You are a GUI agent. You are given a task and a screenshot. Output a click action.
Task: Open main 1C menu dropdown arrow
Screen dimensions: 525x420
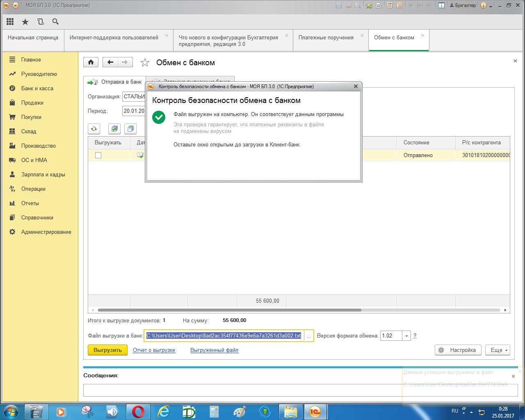pyautogui.click(x=16, y=5)
